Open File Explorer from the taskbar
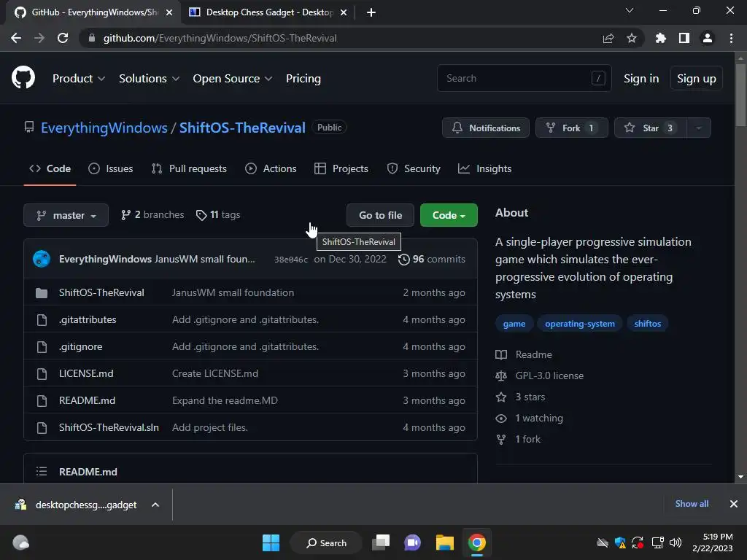Screen dimensions: 747x560 tap(444, 542)
